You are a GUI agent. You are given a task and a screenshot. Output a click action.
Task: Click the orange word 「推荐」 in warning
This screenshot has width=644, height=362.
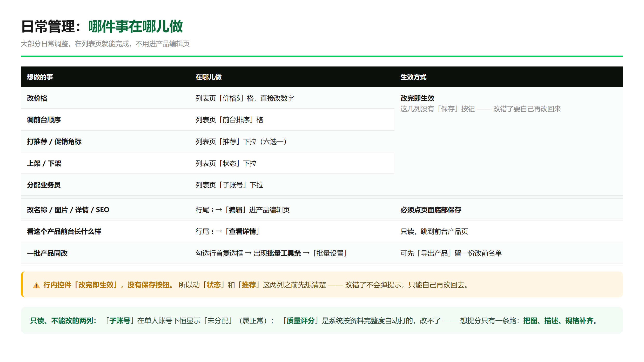pyautogui.click(x=249, y=285)
